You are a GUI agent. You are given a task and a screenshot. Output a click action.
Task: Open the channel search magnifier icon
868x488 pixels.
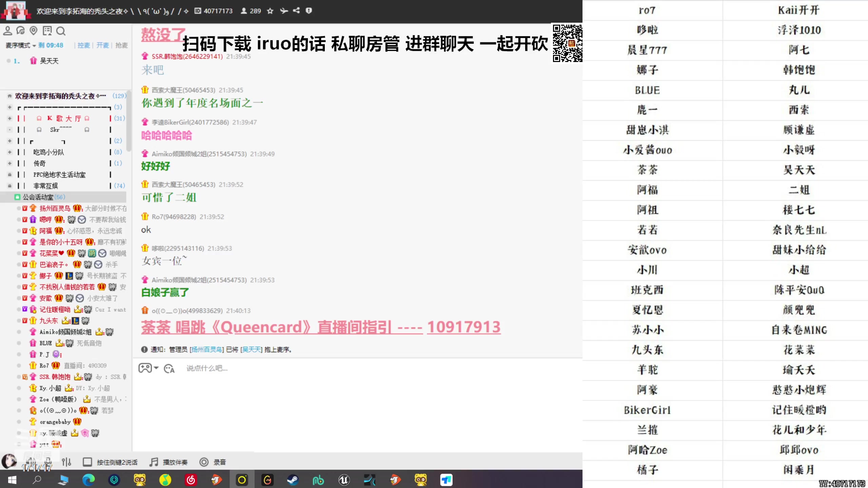coord(61,31)
